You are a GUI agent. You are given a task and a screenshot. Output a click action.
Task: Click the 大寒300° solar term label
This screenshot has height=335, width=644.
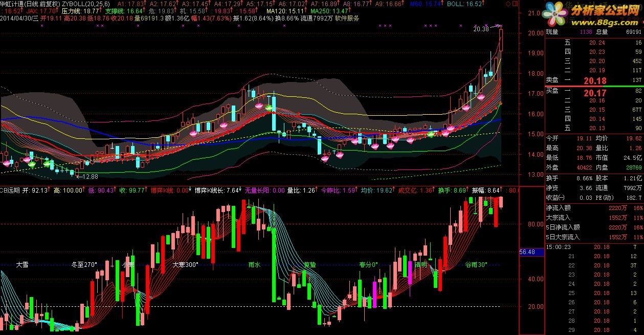point(185,265)
